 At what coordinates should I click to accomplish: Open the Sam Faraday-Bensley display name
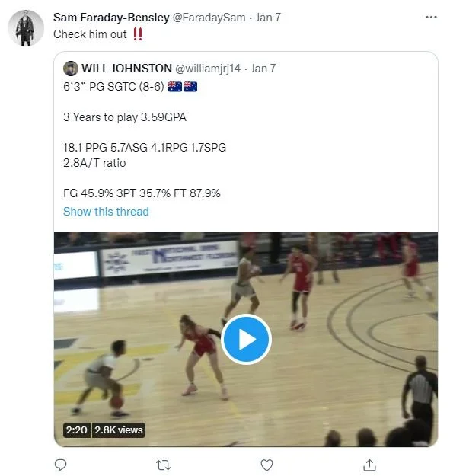pos(111,18)
